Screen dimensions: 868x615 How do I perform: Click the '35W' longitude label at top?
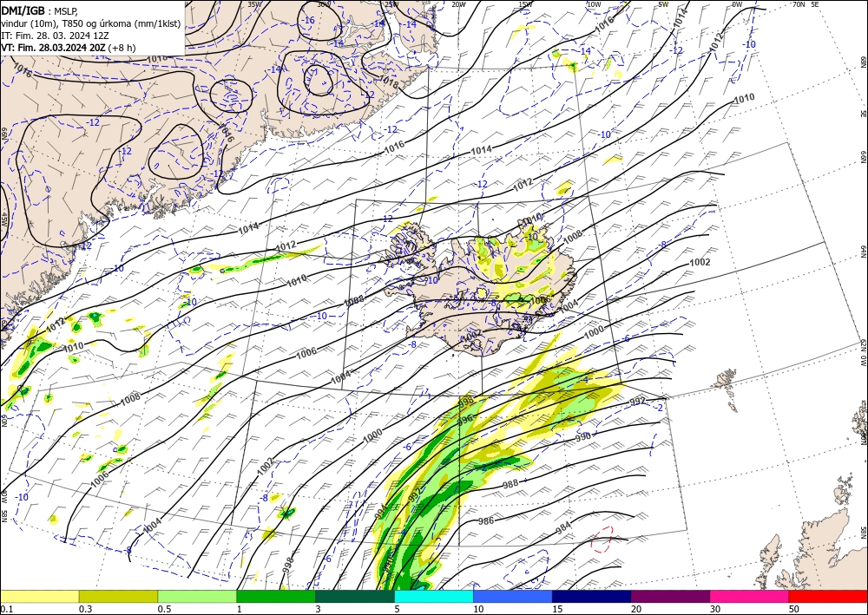[x=254, y=4]
